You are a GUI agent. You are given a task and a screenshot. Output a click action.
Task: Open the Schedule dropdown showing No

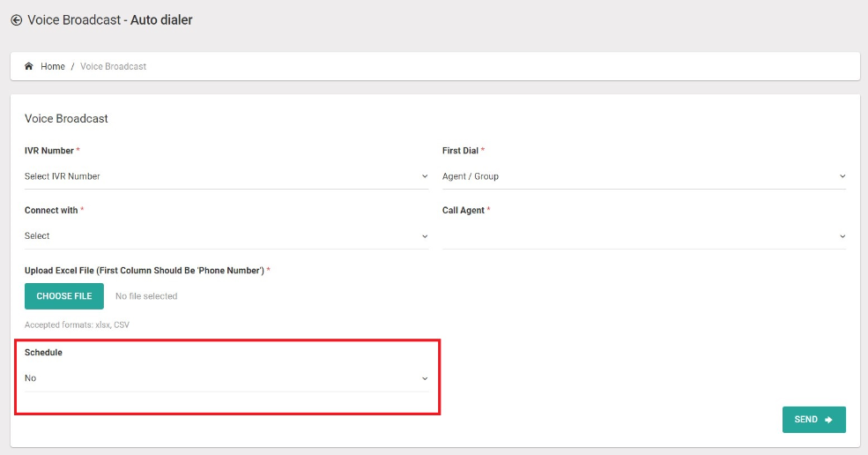click(226, 378)
